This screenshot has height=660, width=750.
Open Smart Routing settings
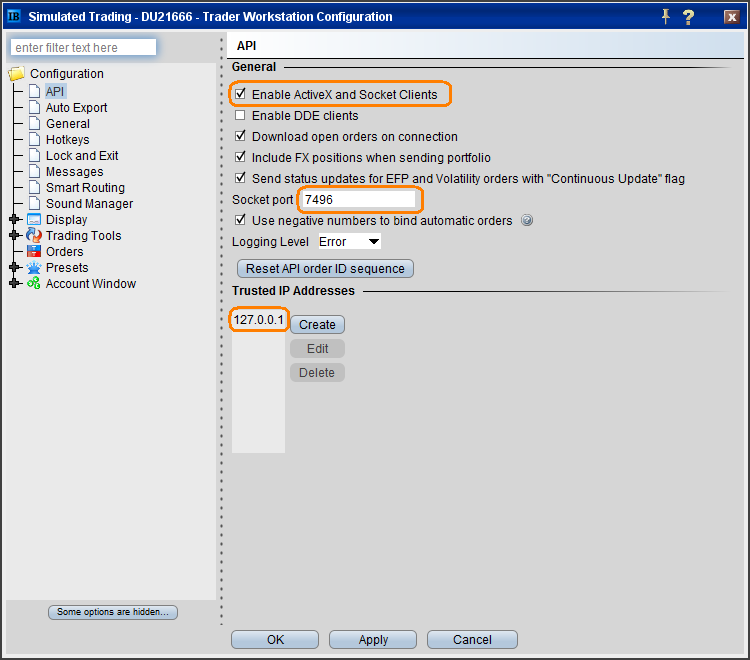[85, 187]
